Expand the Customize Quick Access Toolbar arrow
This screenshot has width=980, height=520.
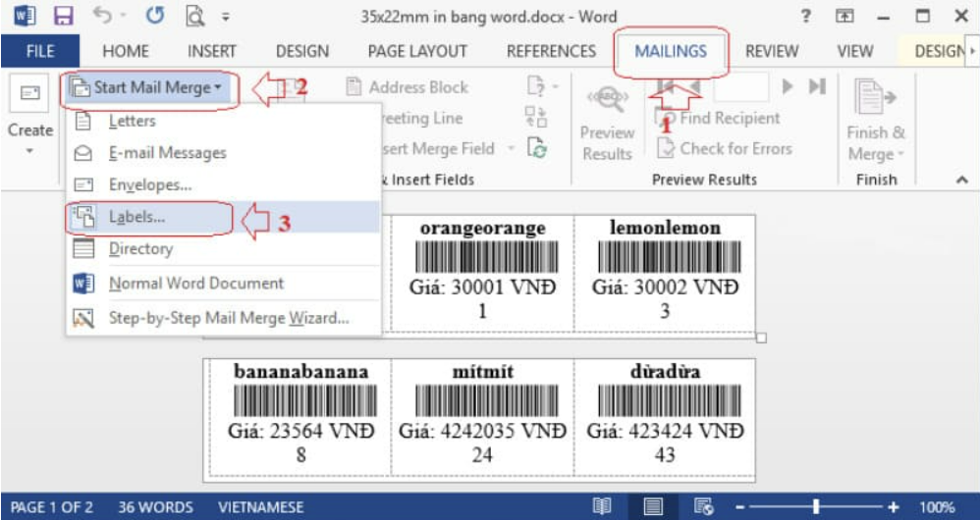pos(226,18)
